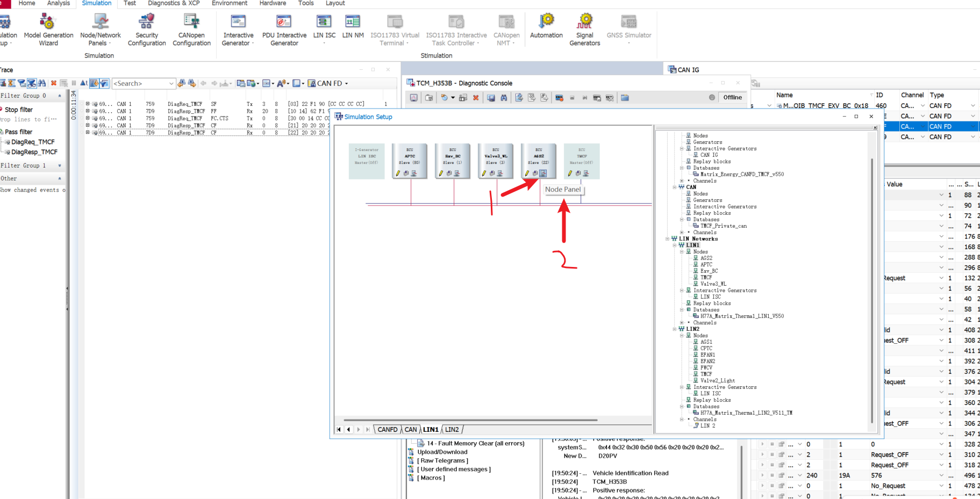Click binoculars find icon in Trace toolbar
The width and height of the screenshot is (980, 499).
pos(41,83)
